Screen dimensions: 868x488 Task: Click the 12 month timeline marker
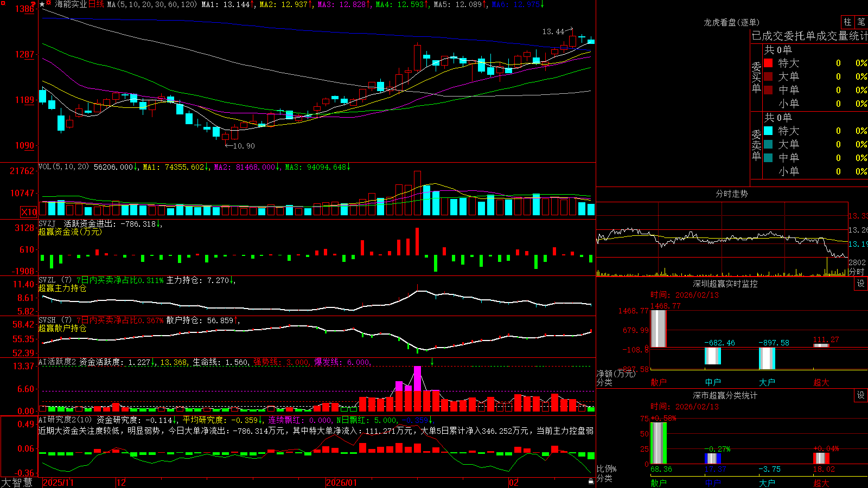122,483
